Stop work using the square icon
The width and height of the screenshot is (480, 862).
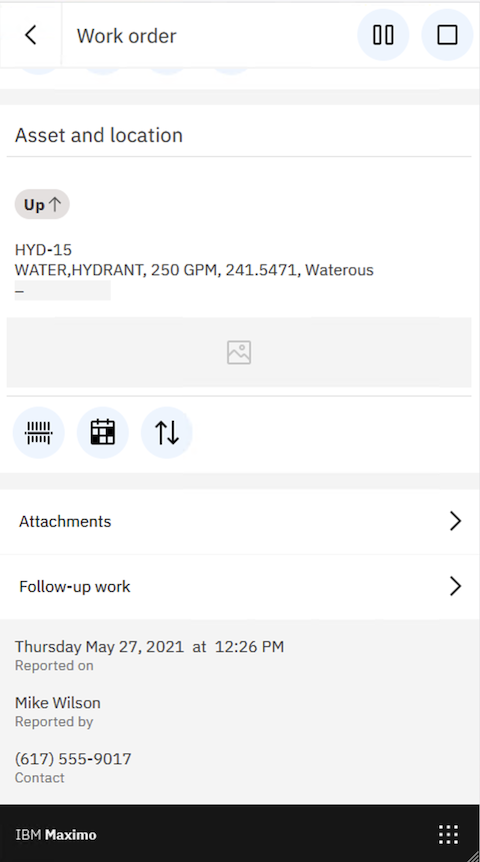click(447, 35)
